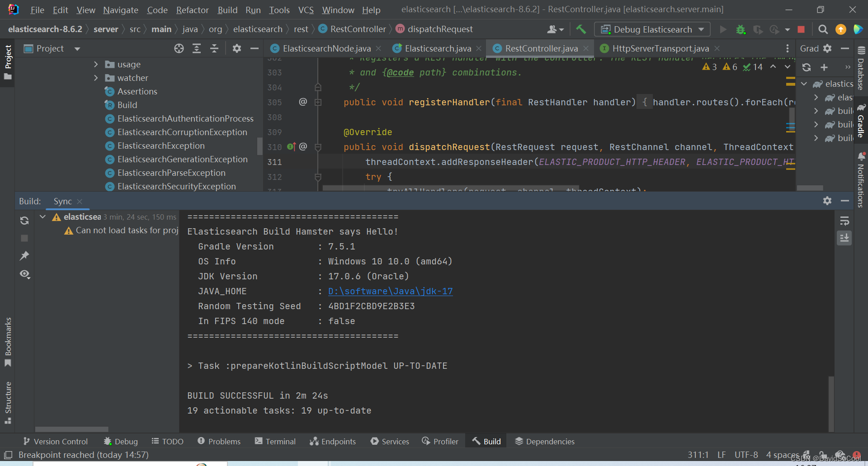Open the Structure side tool window

[8, 402]
